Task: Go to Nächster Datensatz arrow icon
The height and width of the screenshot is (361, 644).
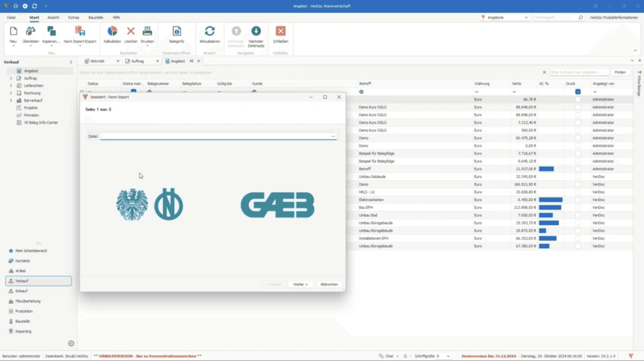Action: point(256,32)
